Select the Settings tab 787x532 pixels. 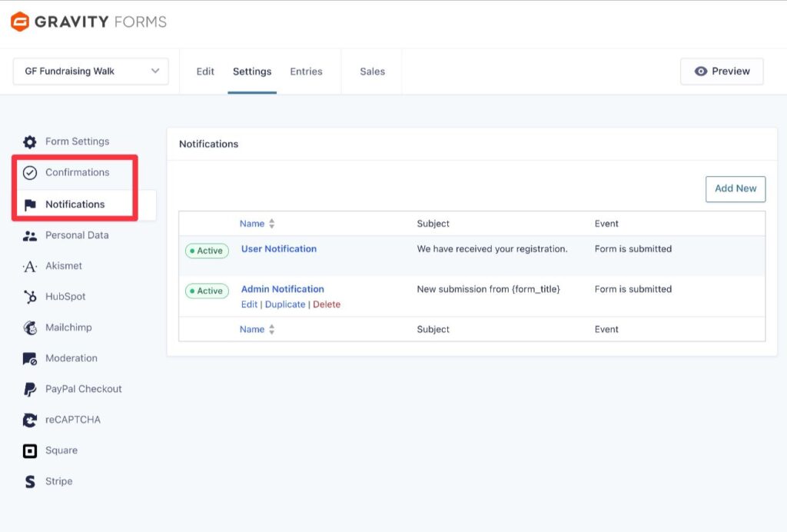click(x=252, y=71)
